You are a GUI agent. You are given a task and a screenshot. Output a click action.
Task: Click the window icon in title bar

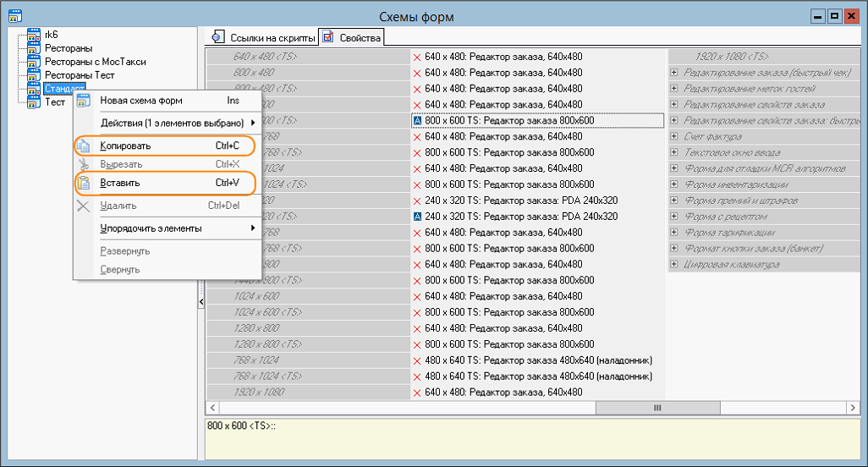coord(14,16)
